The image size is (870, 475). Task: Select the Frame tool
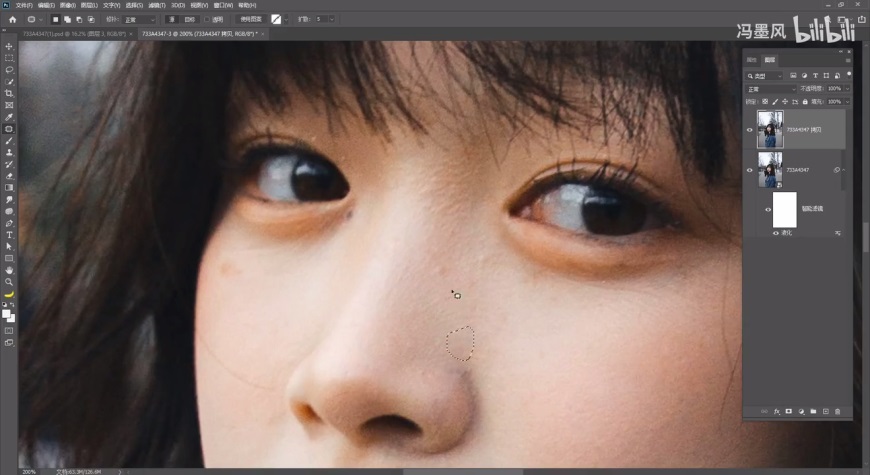9,105
